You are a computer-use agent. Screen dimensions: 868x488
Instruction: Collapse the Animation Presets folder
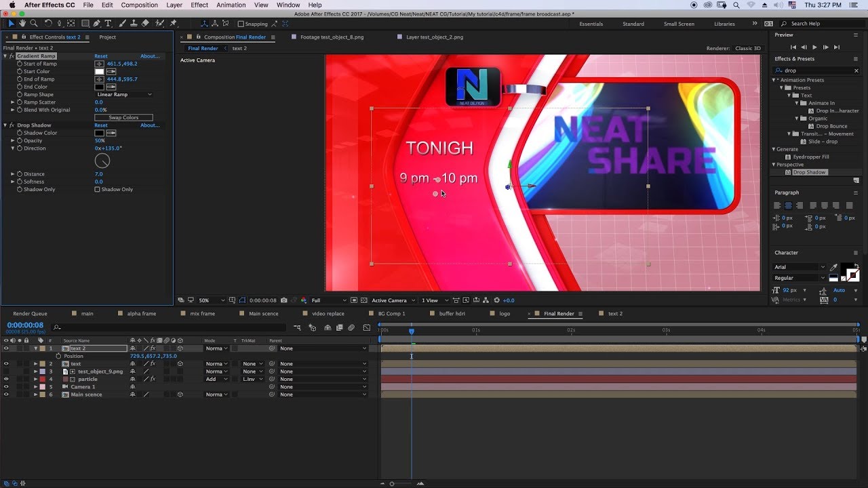coord(774,80)
